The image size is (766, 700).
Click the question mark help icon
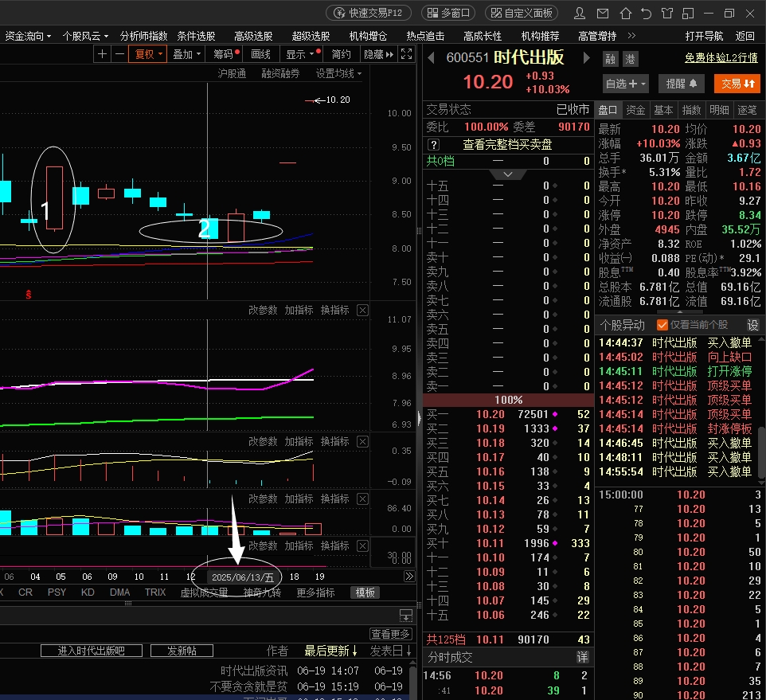[x=433, y=145]
